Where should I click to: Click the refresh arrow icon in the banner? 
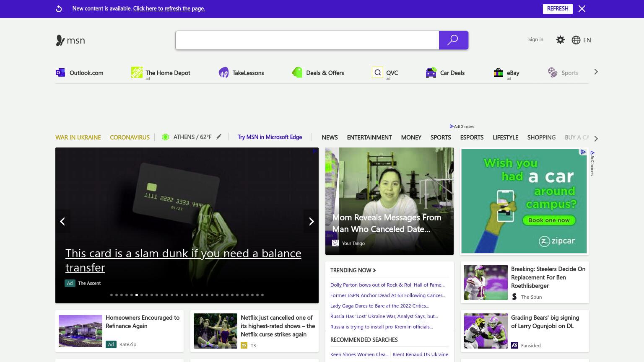tap(59, 9)
